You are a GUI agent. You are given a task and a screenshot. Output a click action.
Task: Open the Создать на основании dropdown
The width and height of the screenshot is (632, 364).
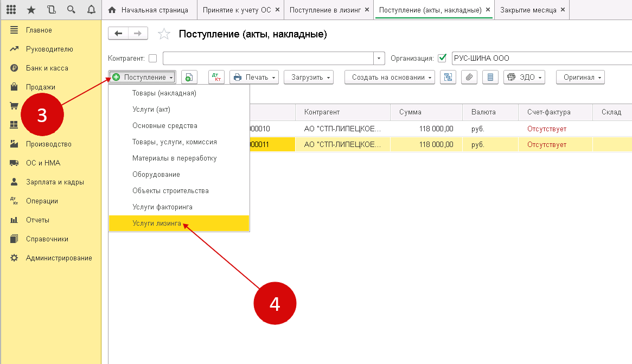point(390,78)
